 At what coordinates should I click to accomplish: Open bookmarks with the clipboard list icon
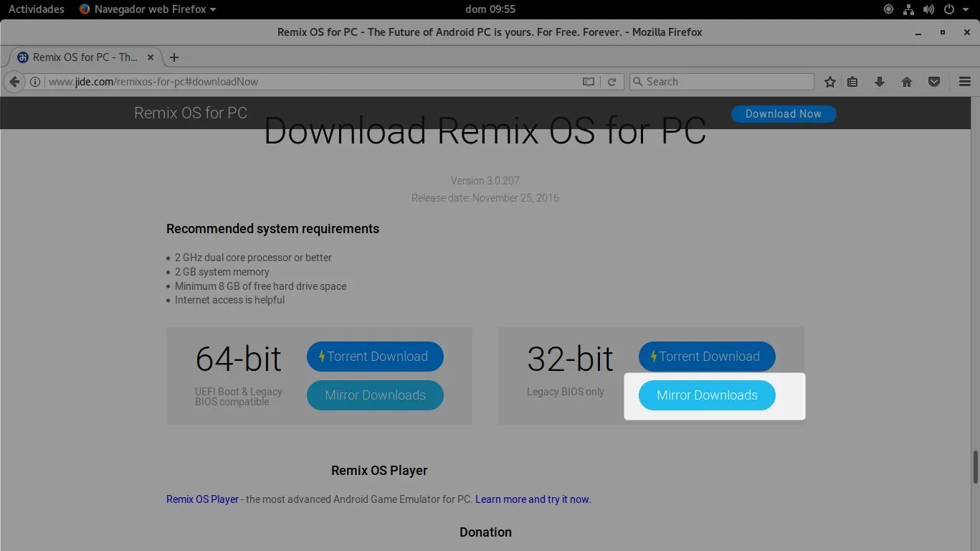[852, 81]
